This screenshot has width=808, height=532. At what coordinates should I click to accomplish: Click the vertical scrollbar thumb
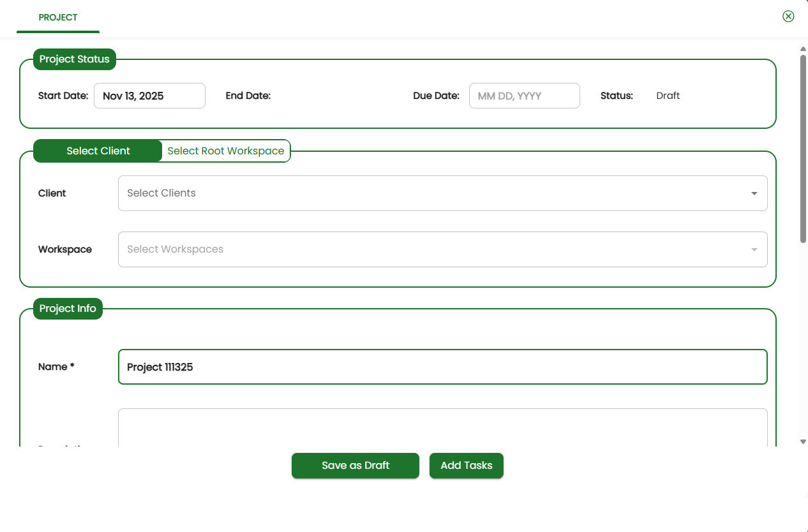[x=803, y=148]
